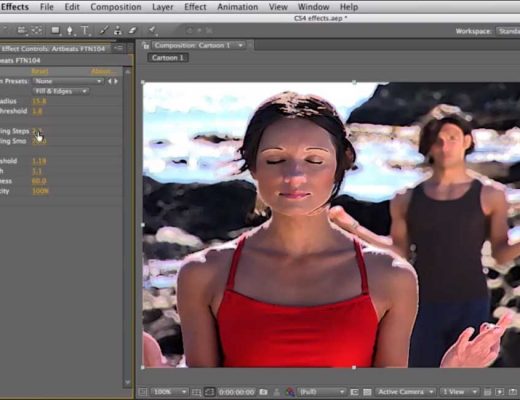Screen dimensions: 520x400
Task: Open the Fill & Edges render dropdown
Action: [61, 91]
